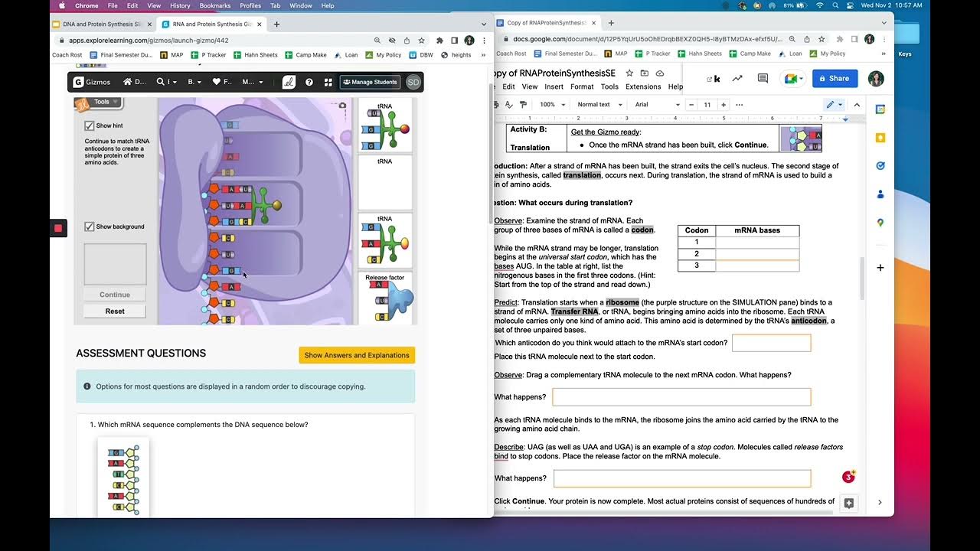Open comment history icon in Docs

(763, 78)
